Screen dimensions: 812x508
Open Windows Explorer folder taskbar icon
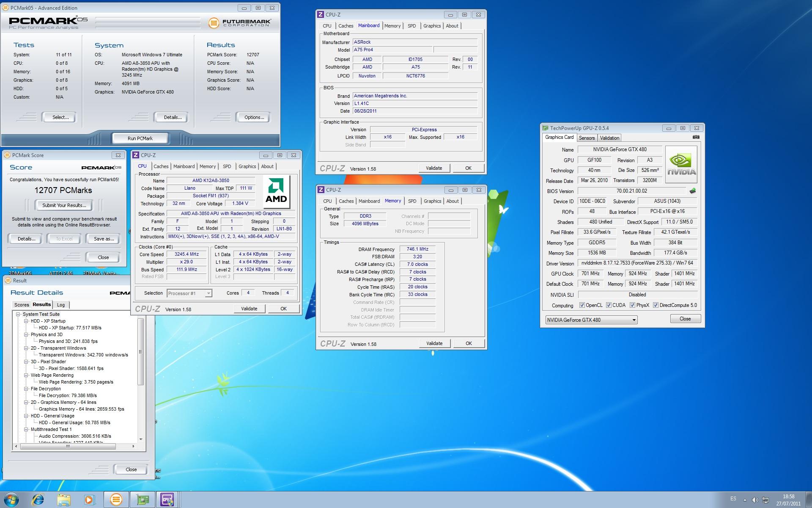[64, 500]
